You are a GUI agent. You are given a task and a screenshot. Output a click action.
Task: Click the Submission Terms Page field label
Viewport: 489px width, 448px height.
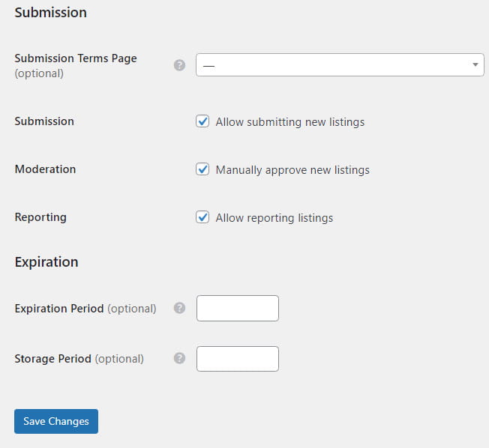tap(76, 58)
